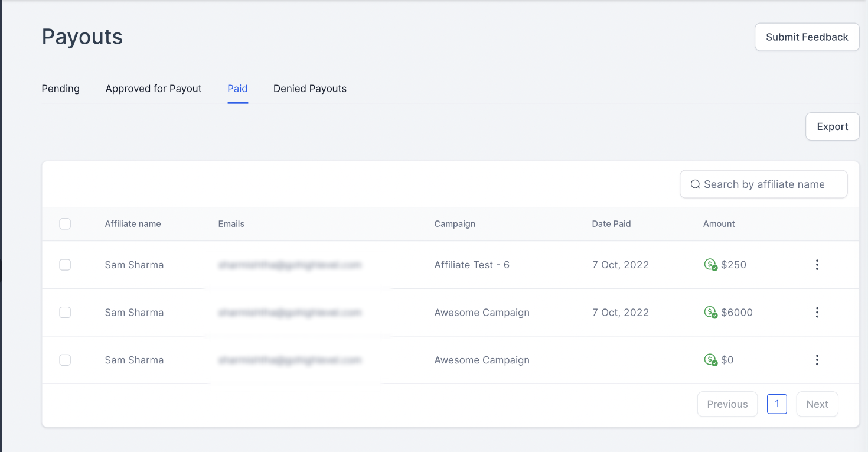The image size is (868, 452).
Task: Click Awesome Campaign in the $0 row
Action: click(x=482, y=360)
